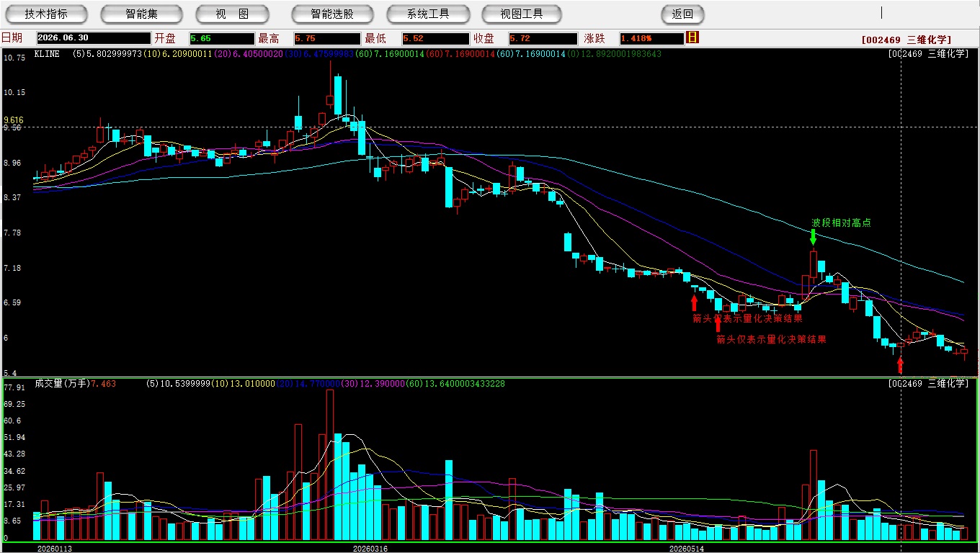The height and width of the screenshot is (553, 980).
Task: Click the 视图工具 button
Action: coord(522,14)
